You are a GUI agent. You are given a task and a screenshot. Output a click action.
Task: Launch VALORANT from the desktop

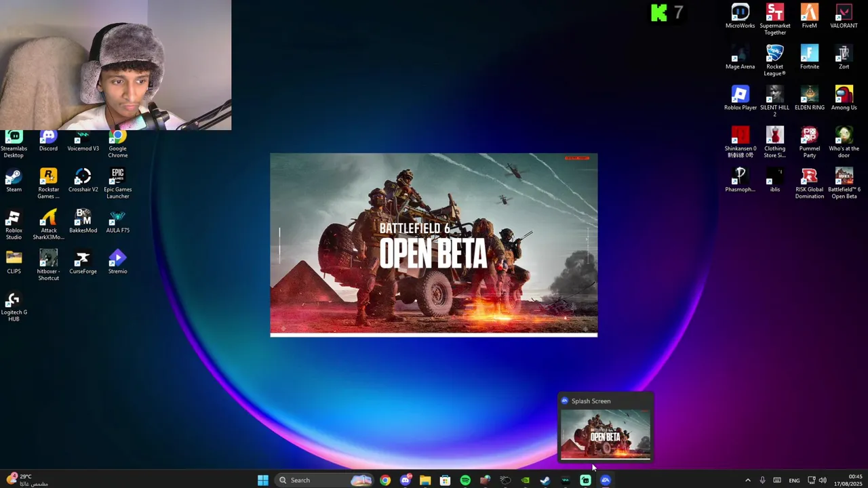844,16
